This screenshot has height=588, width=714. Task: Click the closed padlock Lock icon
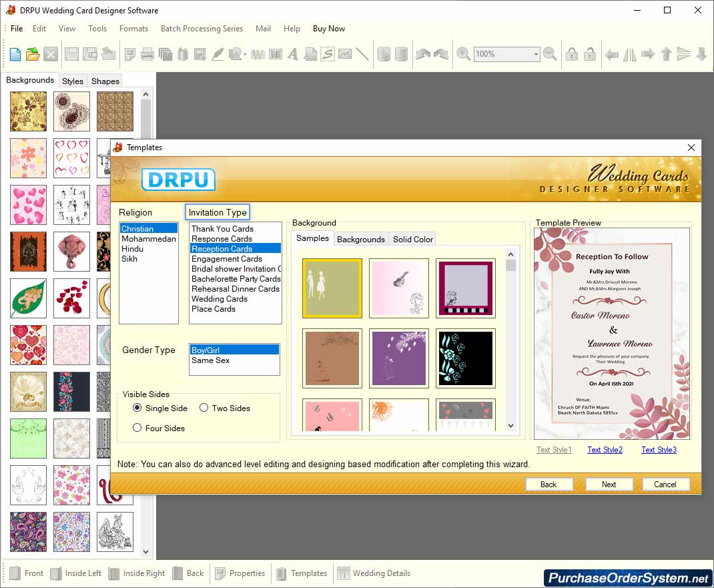tap(571, 54)
